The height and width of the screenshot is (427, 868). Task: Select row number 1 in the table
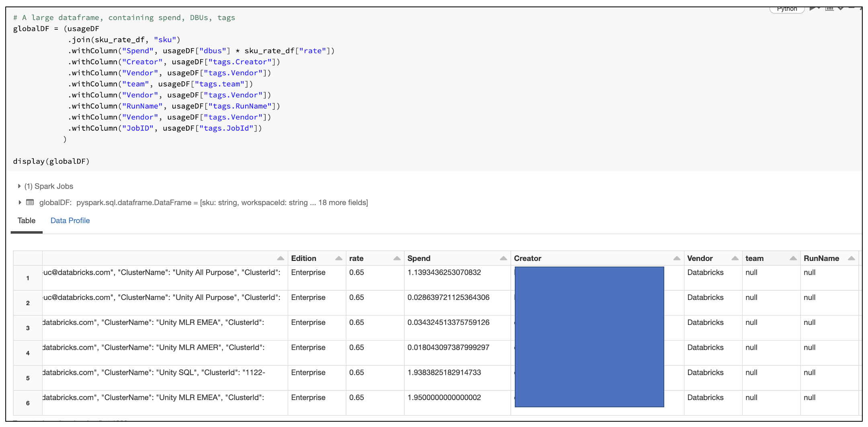pos(28,278)
